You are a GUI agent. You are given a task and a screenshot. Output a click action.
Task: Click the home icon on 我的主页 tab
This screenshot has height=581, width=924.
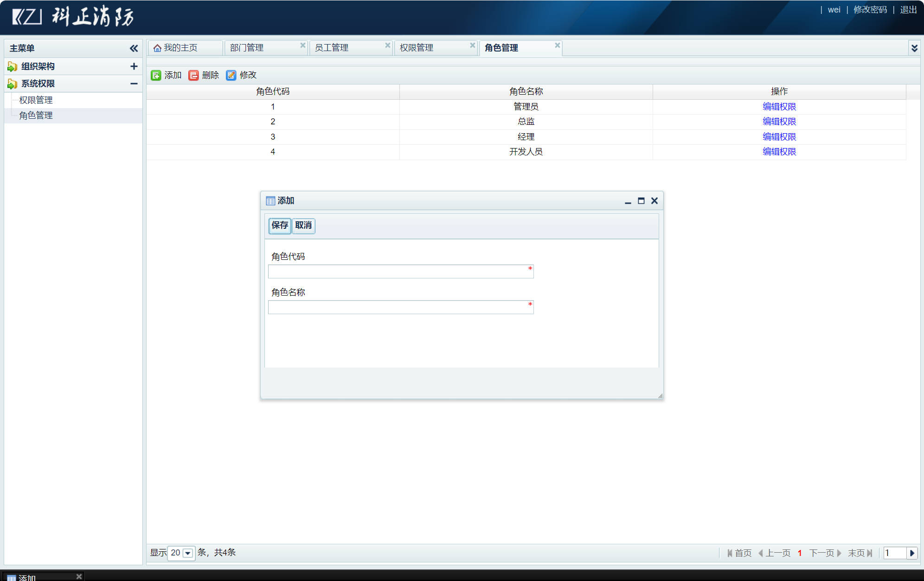click(x=157, y=48)
